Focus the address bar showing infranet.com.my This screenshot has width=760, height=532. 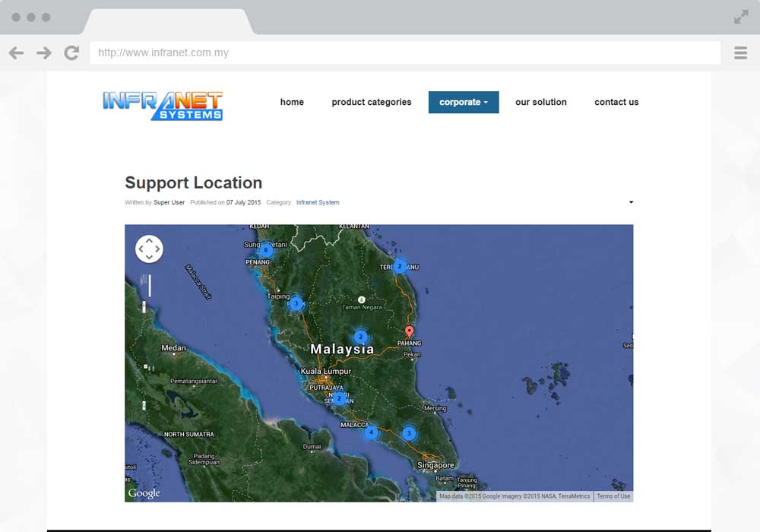[x=405, y=52]
